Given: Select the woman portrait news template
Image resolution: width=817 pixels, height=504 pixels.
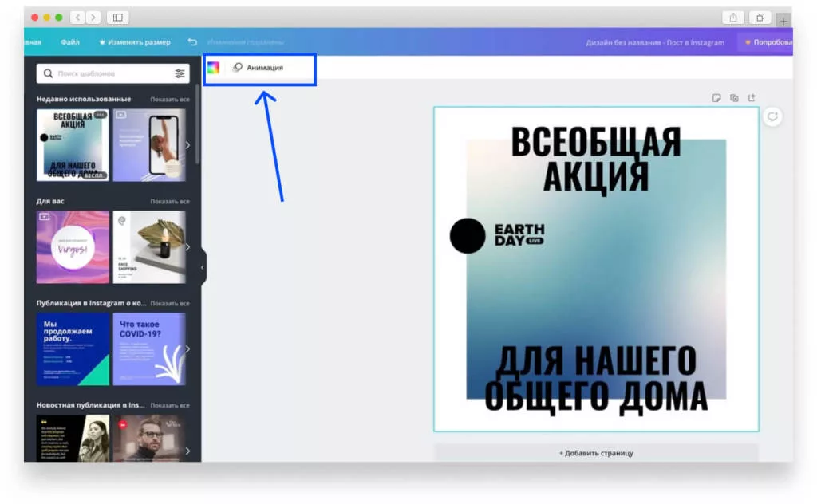Looking at the screenshot, I should [x=73, y=439].
